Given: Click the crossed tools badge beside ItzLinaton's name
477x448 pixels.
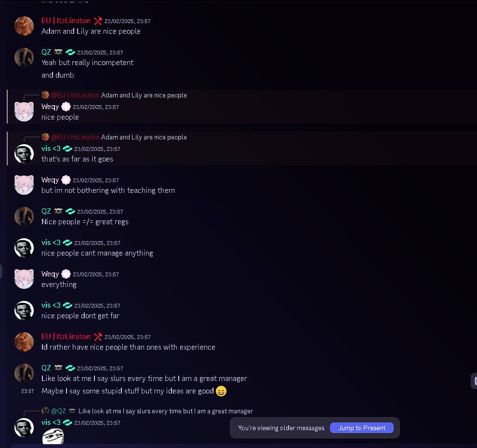Looking at the screenshot, I should (98, 21).
